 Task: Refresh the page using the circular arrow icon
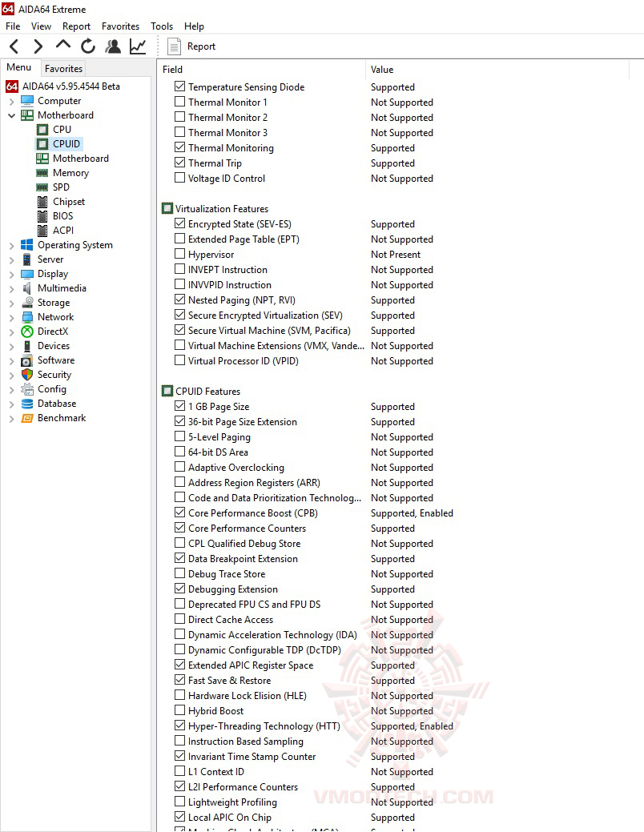click(88, 46)
